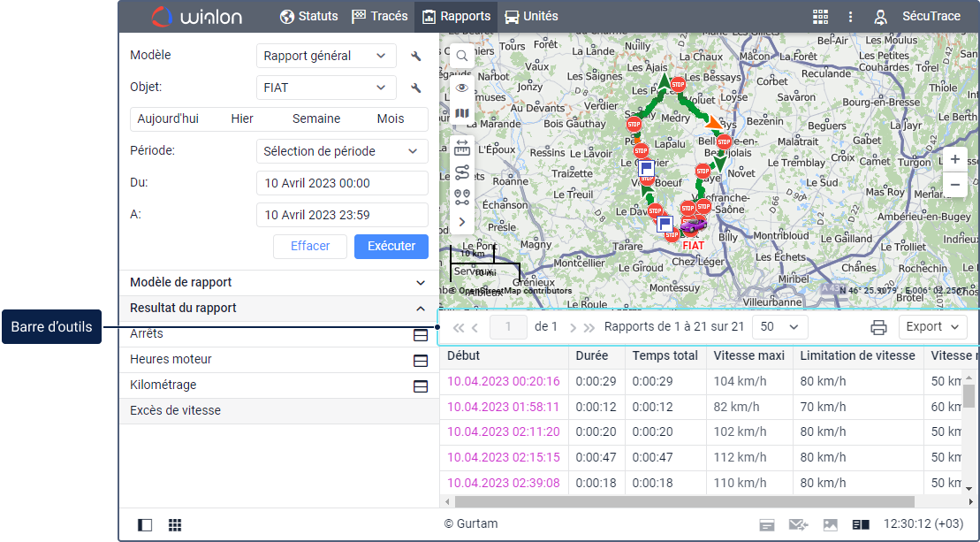The width and height of the screenshot is (980, 542).
Task: Select the Rapports tab
Action: coord(456,16)
